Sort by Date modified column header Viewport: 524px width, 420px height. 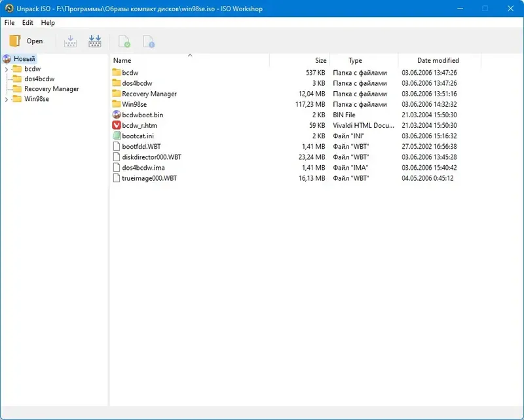(440, 60)
